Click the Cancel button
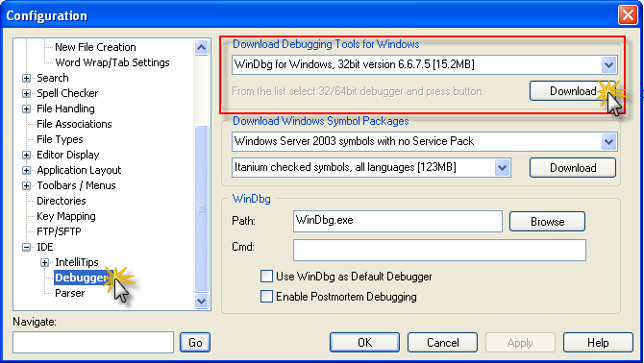Viewport: 644px width, 363px height. click(442, 343)
